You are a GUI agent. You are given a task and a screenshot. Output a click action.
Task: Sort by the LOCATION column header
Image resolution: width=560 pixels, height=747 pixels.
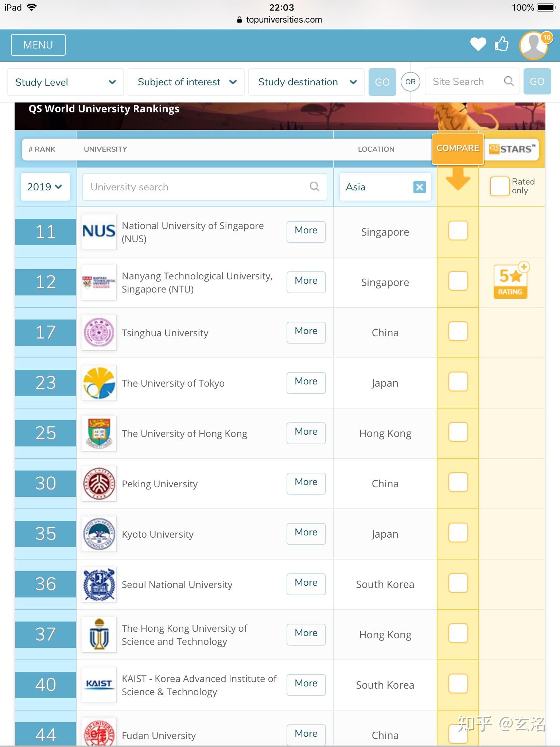[x=376, y=149]
